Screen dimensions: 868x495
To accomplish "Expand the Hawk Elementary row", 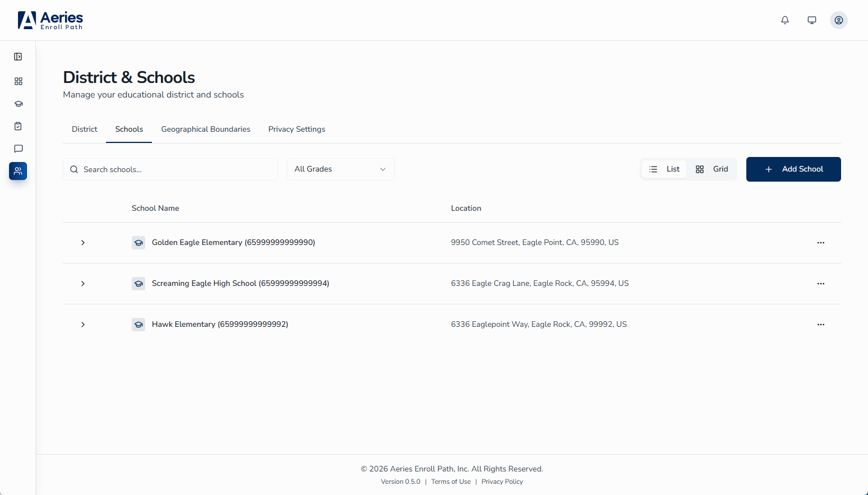I will pyautogui.click(x=83, y=325).
